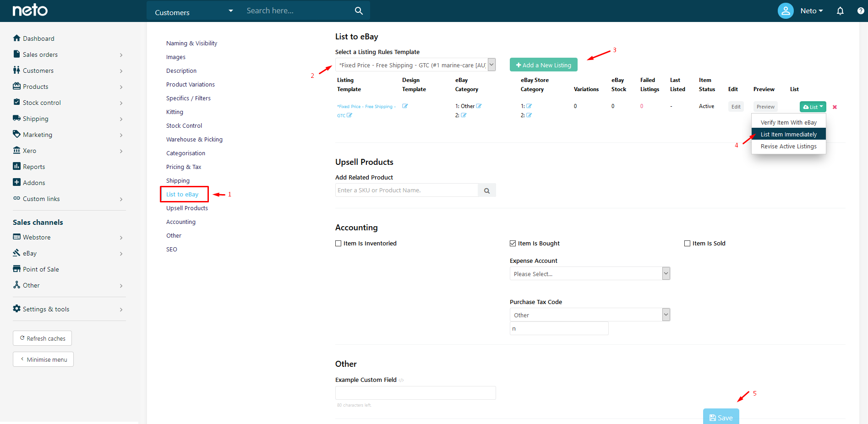Go to SEO section

[171, 249]
